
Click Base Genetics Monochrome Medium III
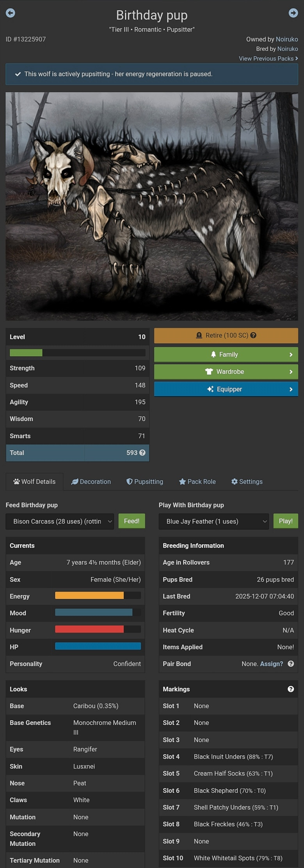[105, 728]
